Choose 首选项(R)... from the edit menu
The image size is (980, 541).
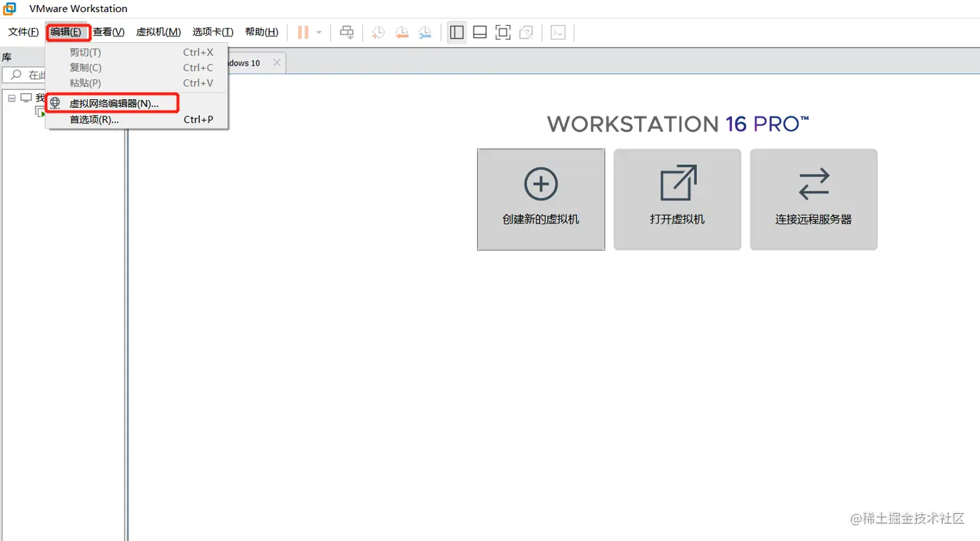[137, 120]
